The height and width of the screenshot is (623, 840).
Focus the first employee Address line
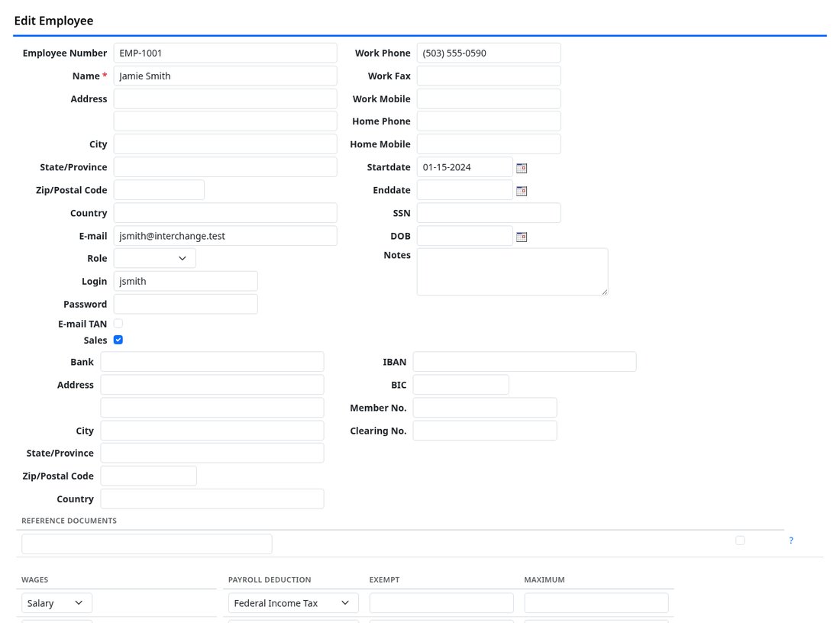point(225,98)
